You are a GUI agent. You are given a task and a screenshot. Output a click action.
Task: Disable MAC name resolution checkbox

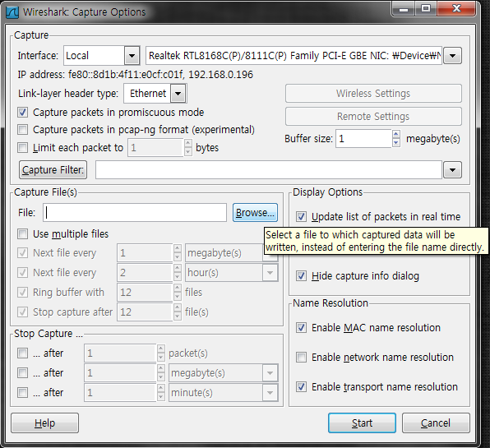[301, 327]
